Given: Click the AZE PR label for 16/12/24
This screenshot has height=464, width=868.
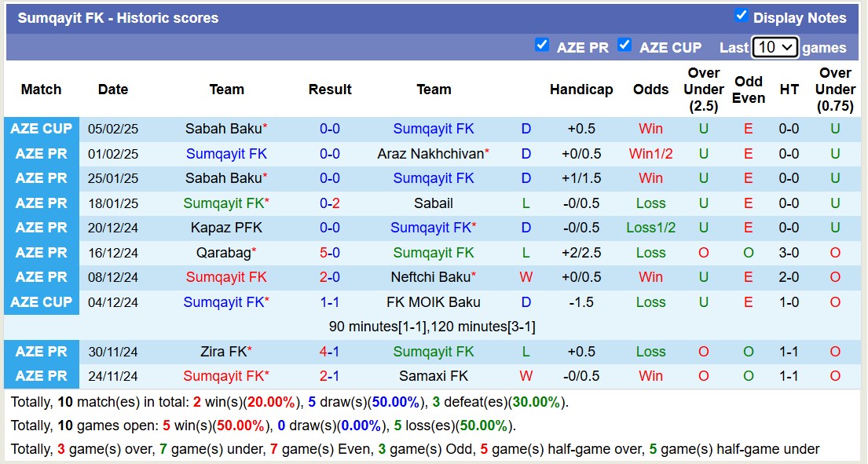Looking at the screenshot, I should 42,253.
